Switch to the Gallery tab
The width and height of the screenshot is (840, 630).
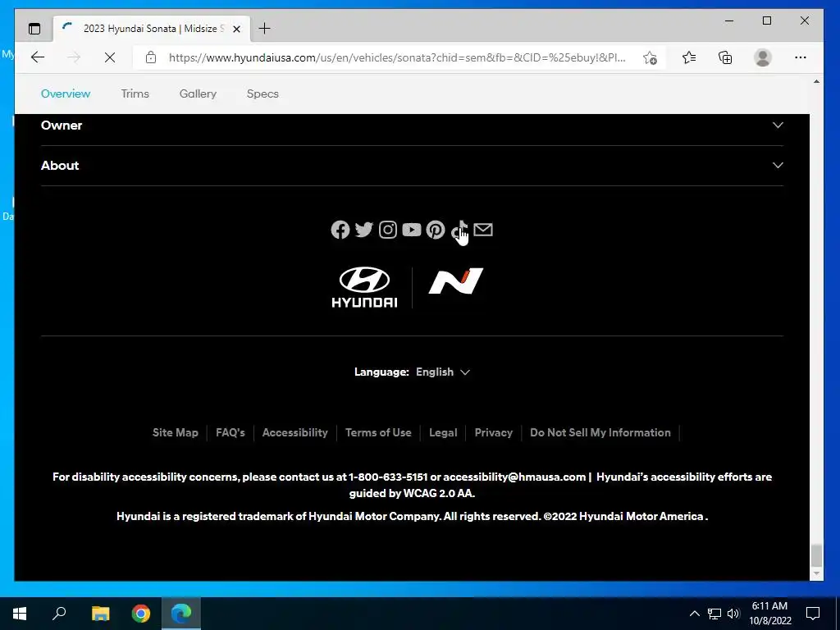pyautogui.click(x=198, y=94)
